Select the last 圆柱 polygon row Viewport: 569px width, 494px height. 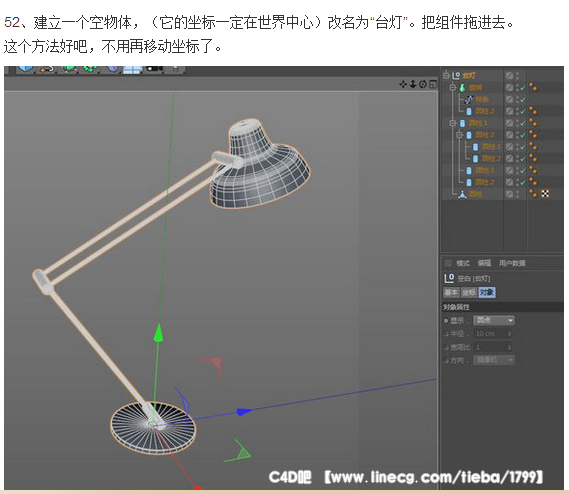[475, 194]
